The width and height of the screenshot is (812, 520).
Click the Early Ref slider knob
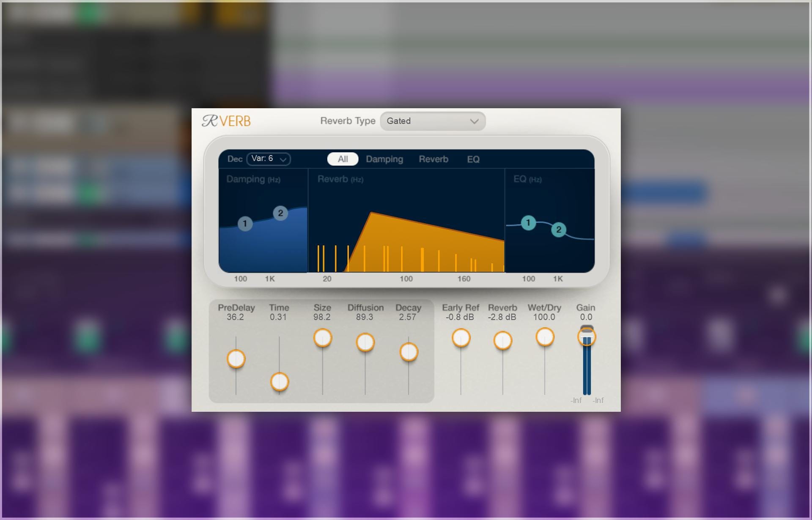pyautogui.click(x=461, y=338)
